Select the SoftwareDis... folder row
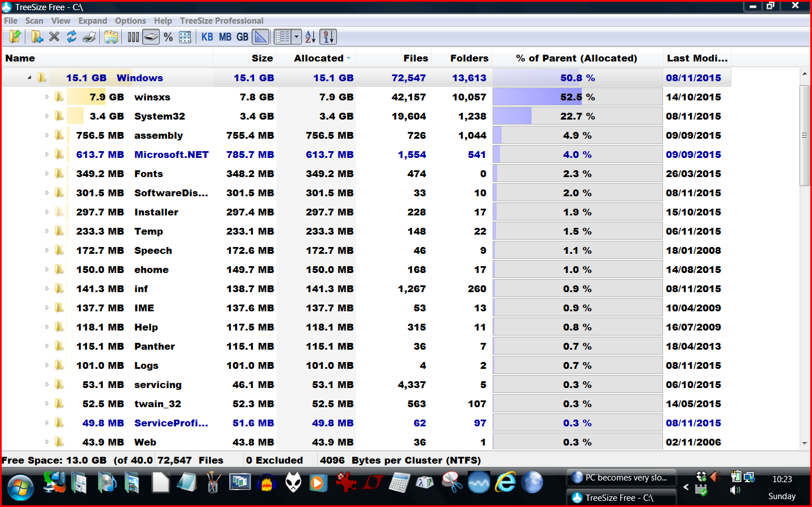 [366, 193]
